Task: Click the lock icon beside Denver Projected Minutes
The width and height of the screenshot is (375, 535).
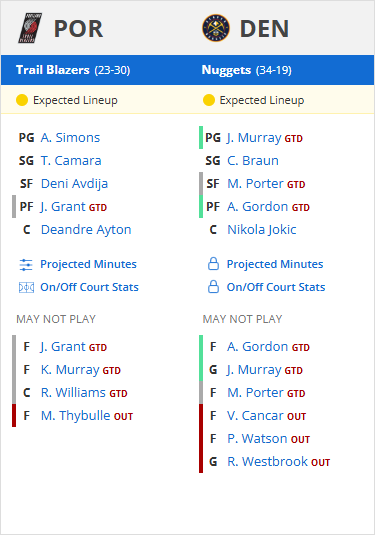Action: (214, 264)
